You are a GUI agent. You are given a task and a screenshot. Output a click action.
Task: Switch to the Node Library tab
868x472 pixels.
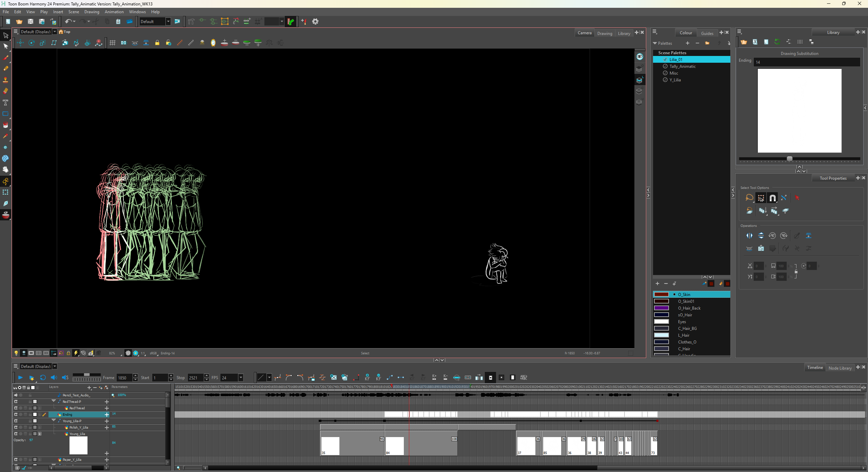point(840,368)
